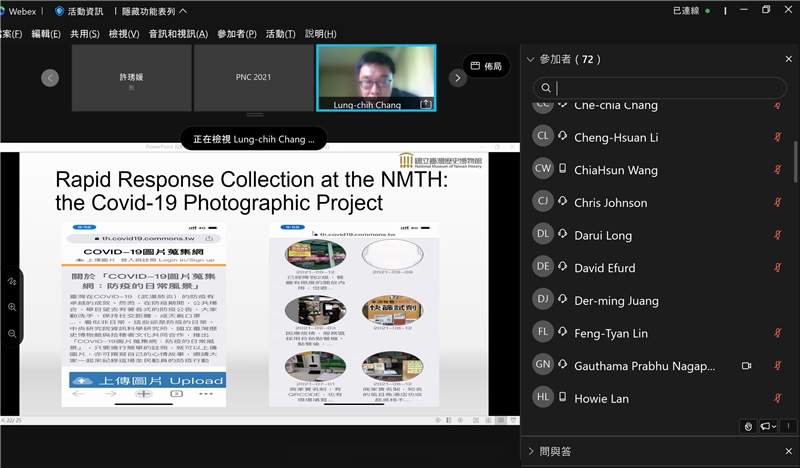The width and height of the screenshot is (800, 468).
Task: Click the HL avatar circle
Action: pyautogui.click(x=543, y=397)
